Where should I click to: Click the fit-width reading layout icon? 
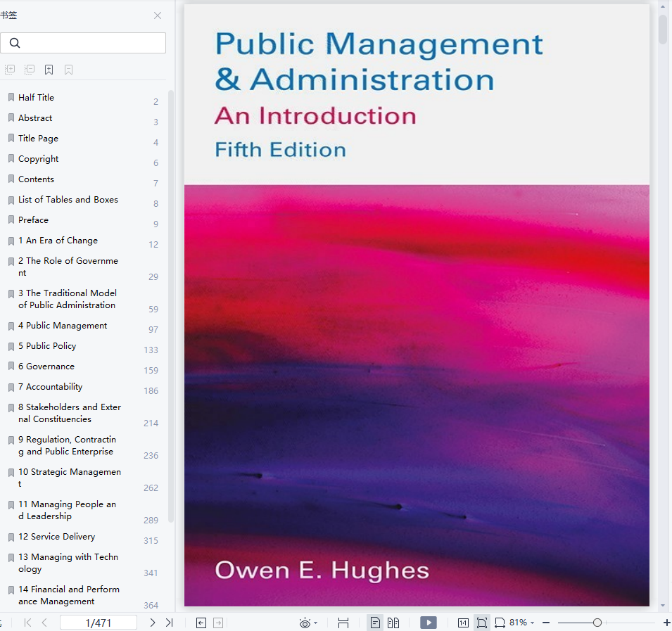(x=343, y=623)
